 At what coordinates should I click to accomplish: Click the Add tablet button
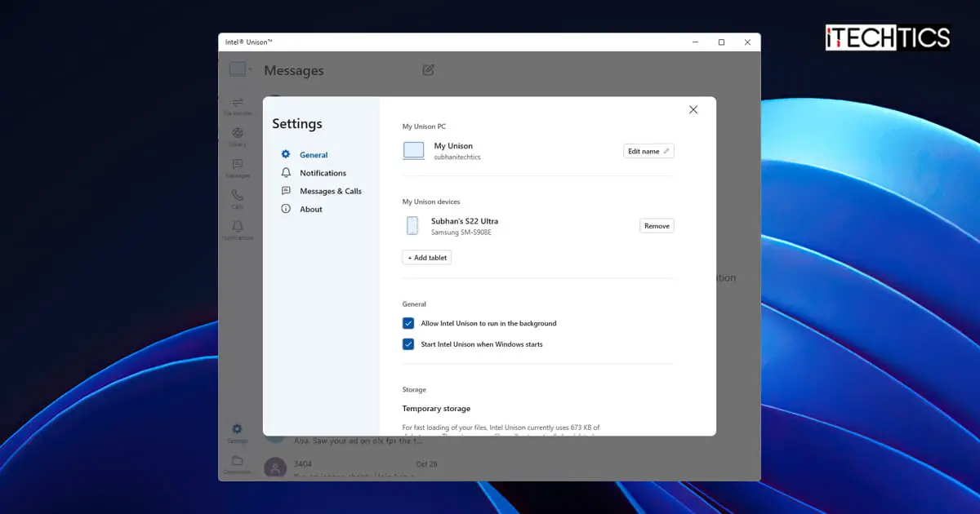tap(427, 257)
